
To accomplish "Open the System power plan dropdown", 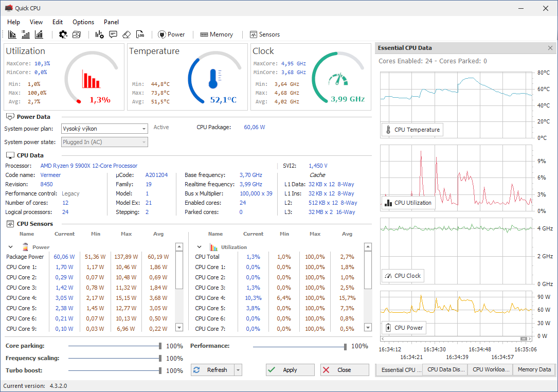I will coord(143,129).
